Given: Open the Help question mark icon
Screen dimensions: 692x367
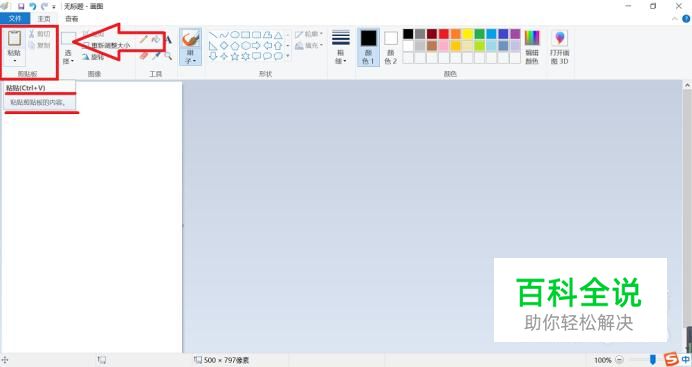Looking at the screenshot, I should pos(686,19).
